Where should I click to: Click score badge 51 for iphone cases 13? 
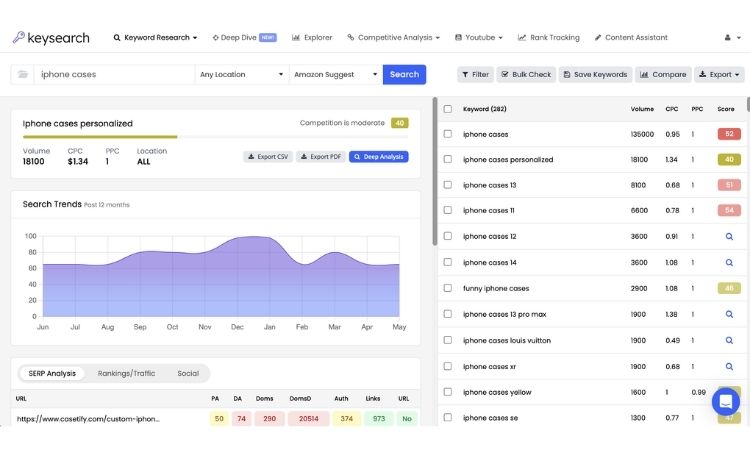tap(729, 185)
